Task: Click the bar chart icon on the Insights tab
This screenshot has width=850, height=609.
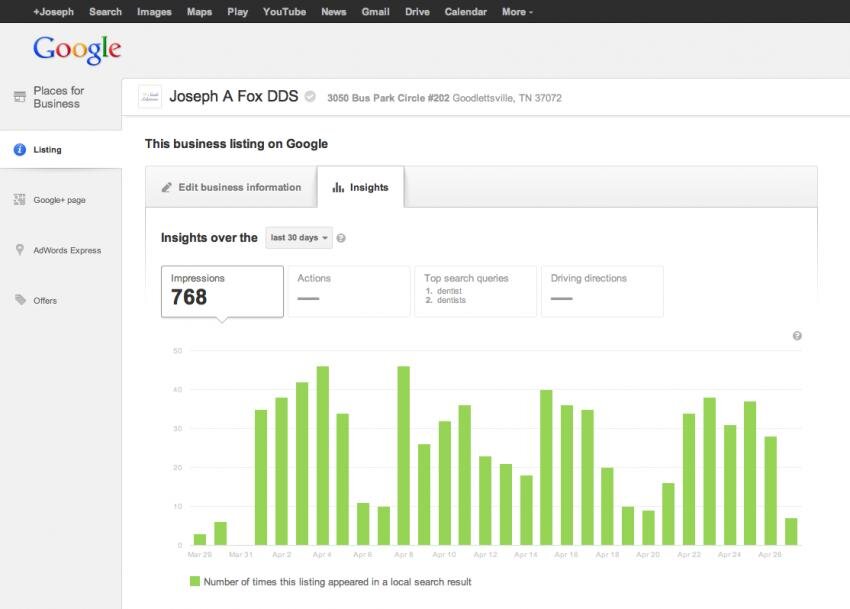Action: (x=338, y=187)
